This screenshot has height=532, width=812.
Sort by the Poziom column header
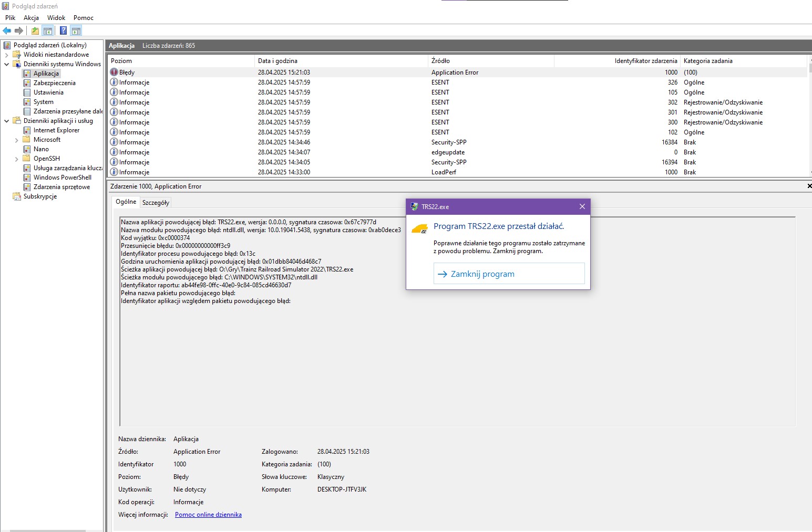click(x=181, y=61)
